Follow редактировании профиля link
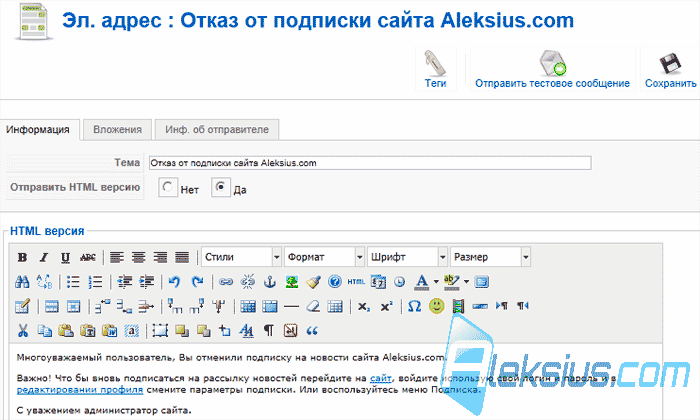The height and width of the screenshot is (420, 700). [80, 390]
